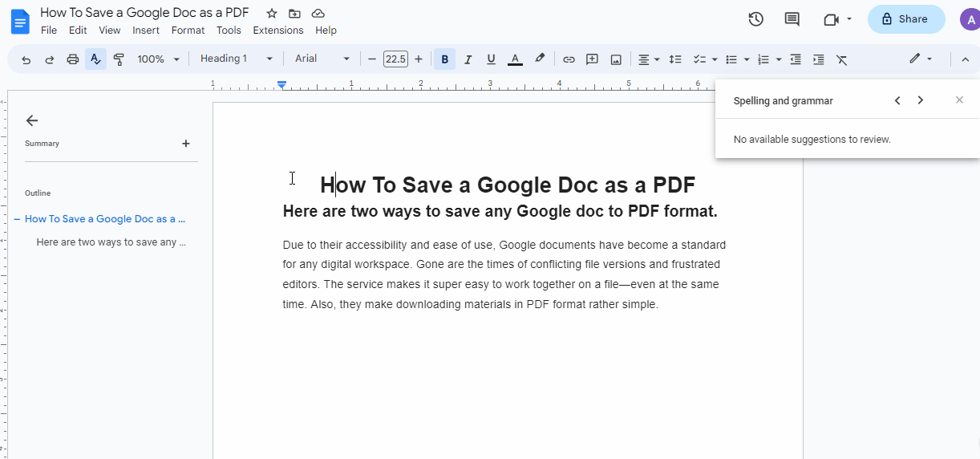Open the View menu
Screen dimensions: 980x459
[110, 30]
